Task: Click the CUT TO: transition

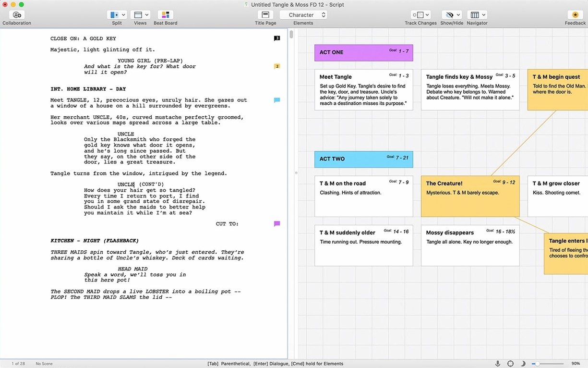Action: (227, 224)
